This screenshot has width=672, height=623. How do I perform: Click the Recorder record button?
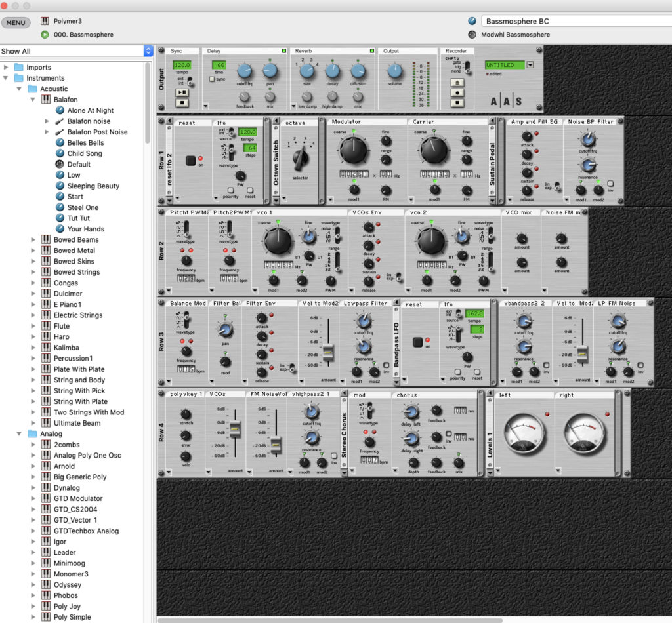457,93
